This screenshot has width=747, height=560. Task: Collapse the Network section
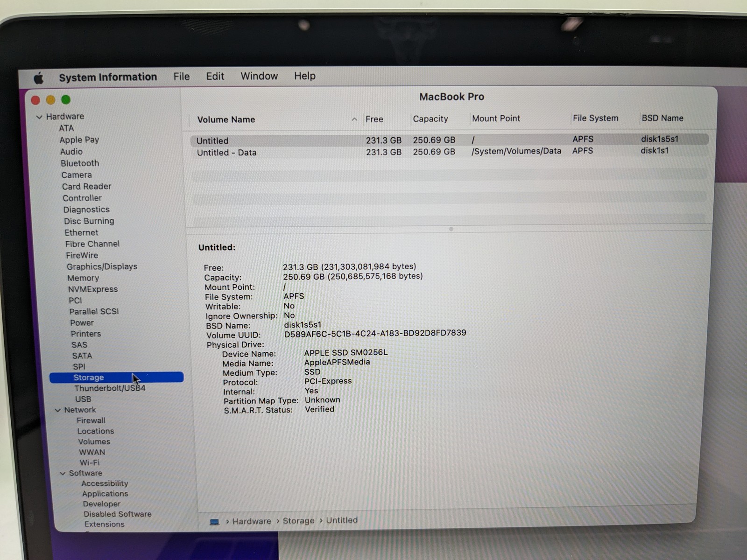point(58,410)
